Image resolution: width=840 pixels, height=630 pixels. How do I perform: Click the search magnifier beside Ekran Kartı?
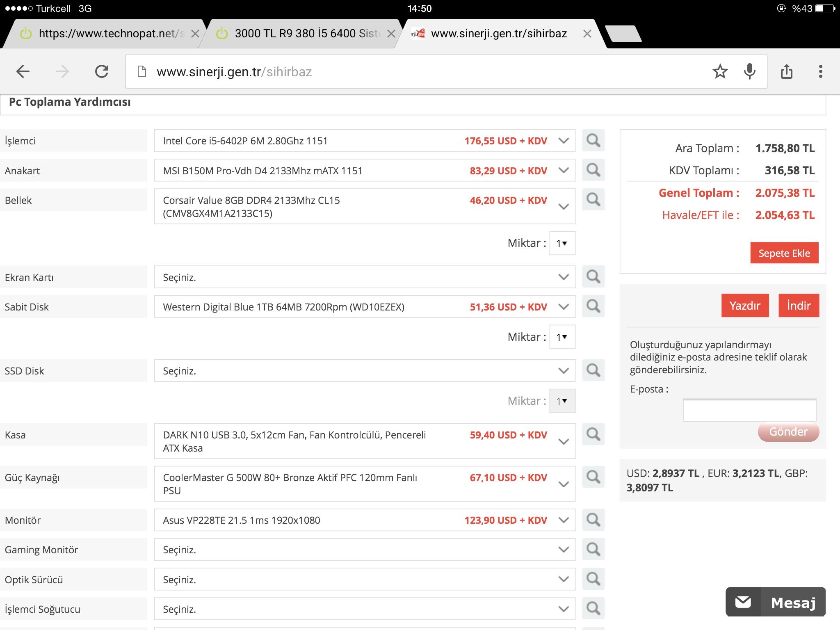[593, 277]
